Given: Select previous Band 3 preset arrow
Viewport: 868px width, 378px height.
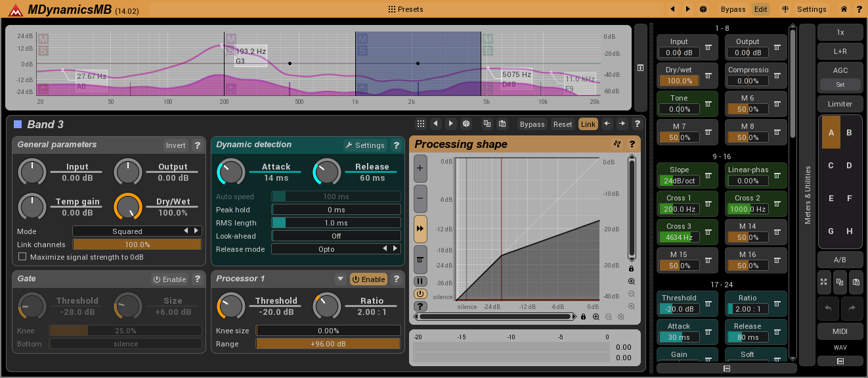Looking at the screenshot, I should 435,124.
